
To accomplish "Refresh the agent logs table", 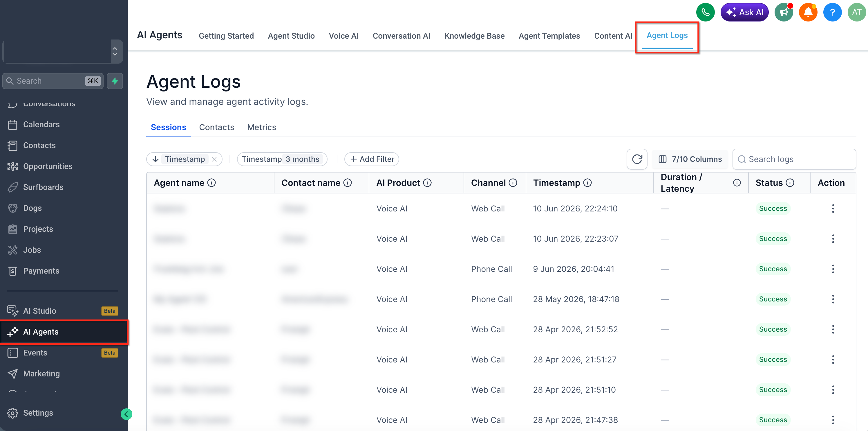I will (637, 159).
